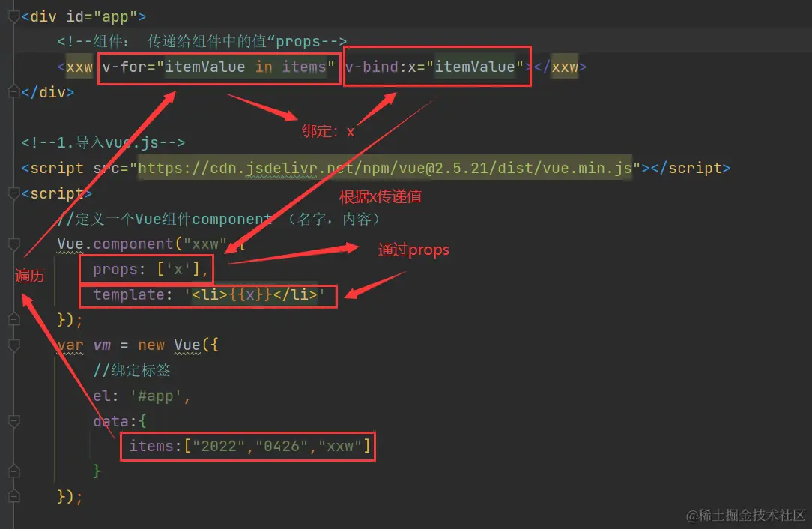Collapse the Vue.component fold marker
This screenshot has height=529, width=812.
(x=14, y=244)
